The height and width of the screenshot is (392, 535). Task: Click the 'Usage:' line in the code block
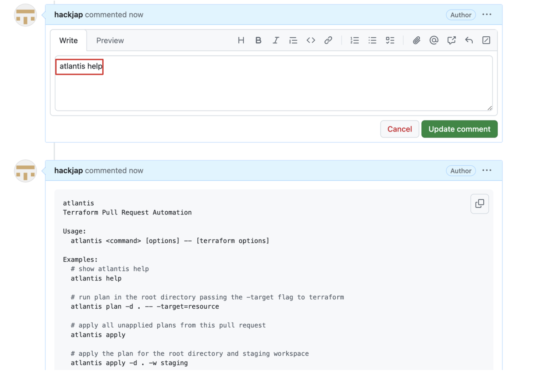click(x=74, y=231)
